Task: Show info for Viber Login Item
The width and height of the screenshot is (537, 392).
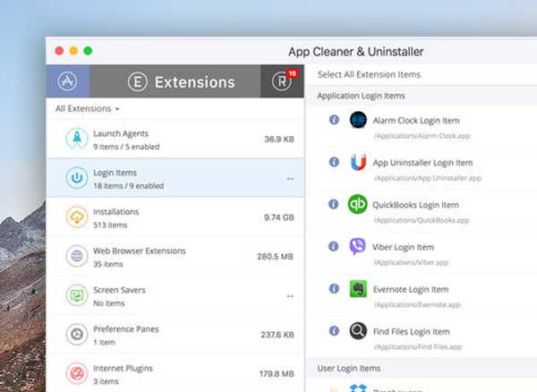Action: coord(334,246)
